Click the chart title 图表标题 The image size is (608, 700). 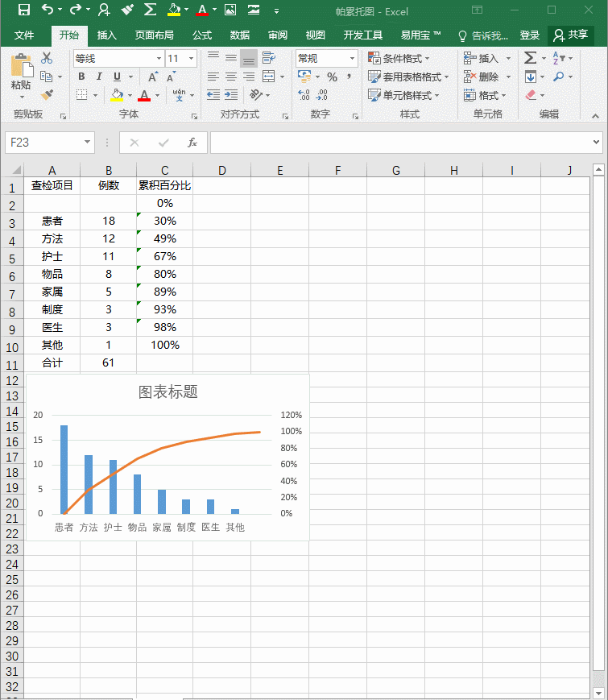click(168, 391)
